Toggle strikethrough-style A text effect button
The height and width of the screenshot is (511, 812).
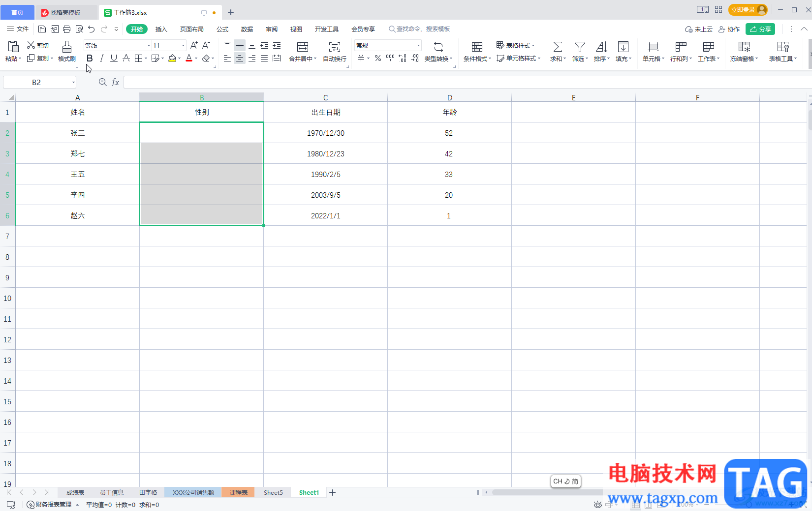126,58
